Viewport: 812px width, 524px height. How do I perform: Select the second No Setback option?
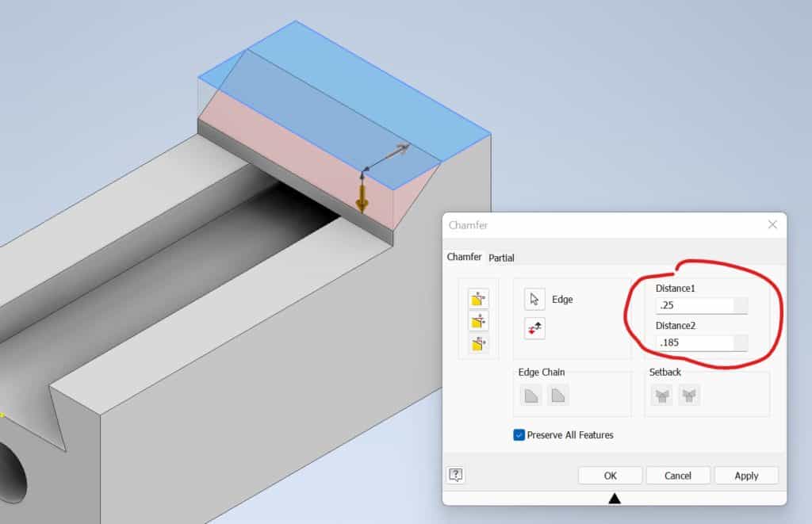point(689,396)
